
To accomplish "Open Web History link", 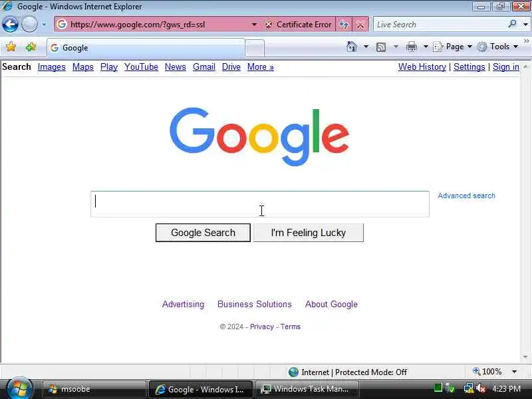I will pos(422,67).
